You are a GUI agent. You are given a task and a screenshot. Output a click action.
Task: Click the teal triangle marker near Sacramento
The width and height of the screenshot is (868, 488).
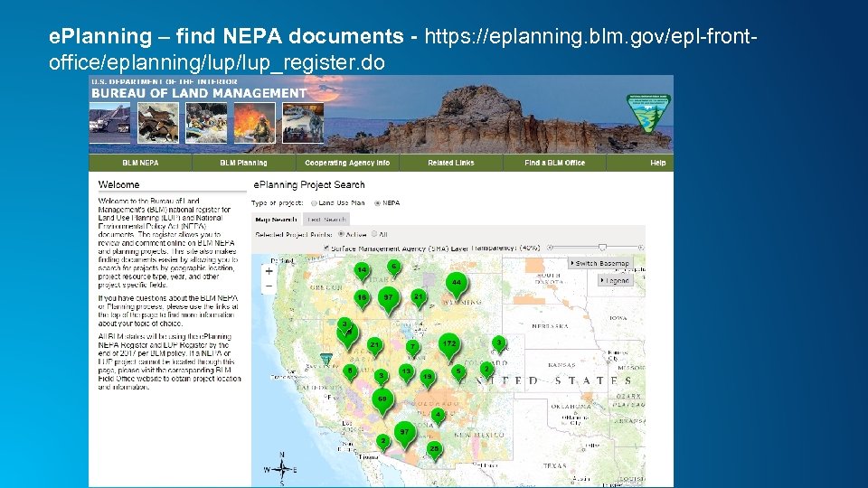[x=326, y=359]
